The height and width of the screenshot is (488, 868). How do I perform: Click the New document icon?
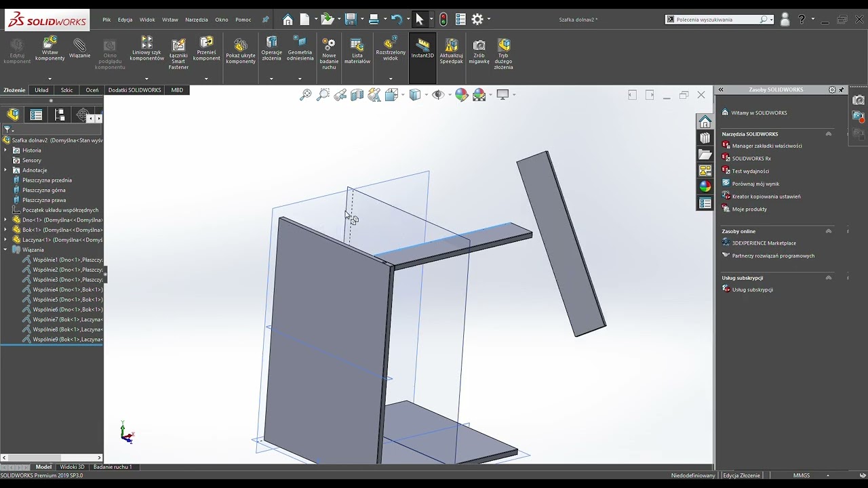[x=305, y=20]
